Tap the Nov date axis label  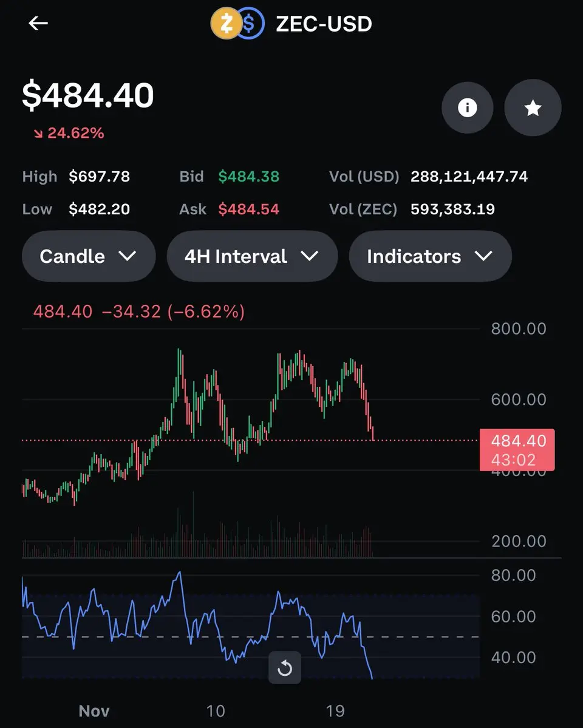point(94,711)
